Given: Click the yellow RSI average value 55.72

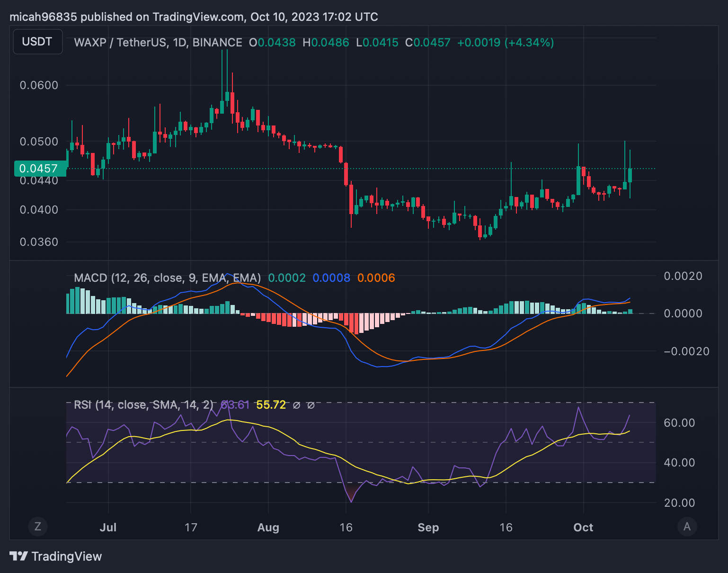Looking at the screenshot, I should (x=271, y=405).
